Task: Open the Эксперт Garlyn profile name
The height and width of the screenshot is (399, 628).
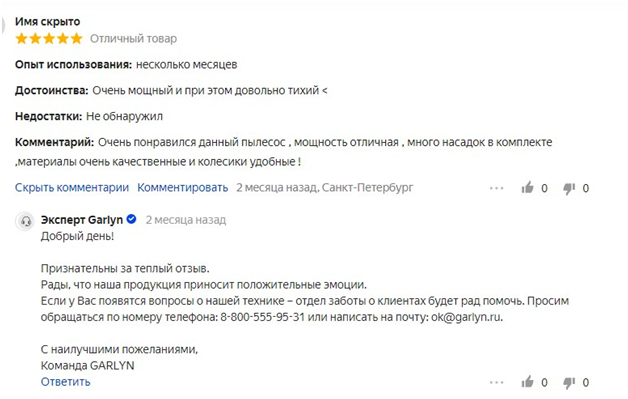Action: [82, 220]
